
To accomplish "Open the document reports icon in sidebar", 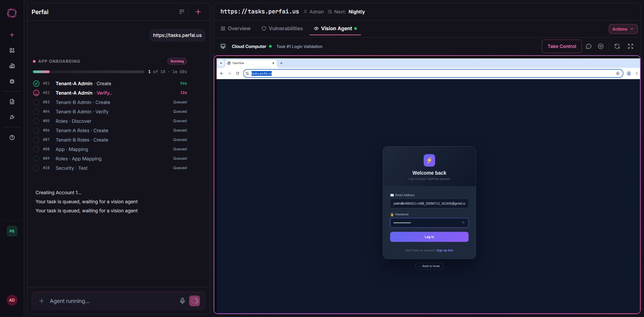I will [12, 102].
